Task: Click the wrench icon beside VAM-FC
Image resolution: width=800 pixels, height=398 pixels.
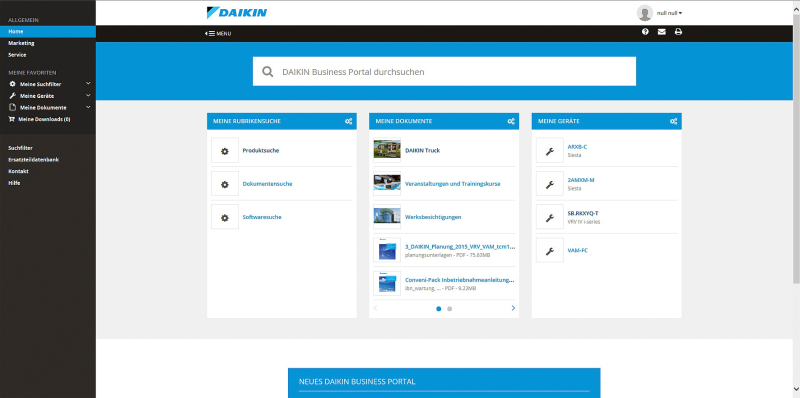Action: point(549,251)
